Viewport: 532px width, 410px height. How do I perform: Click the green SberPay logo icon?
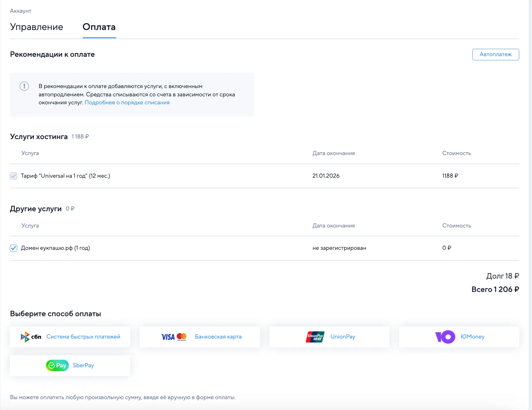click(x=57, y=366)
